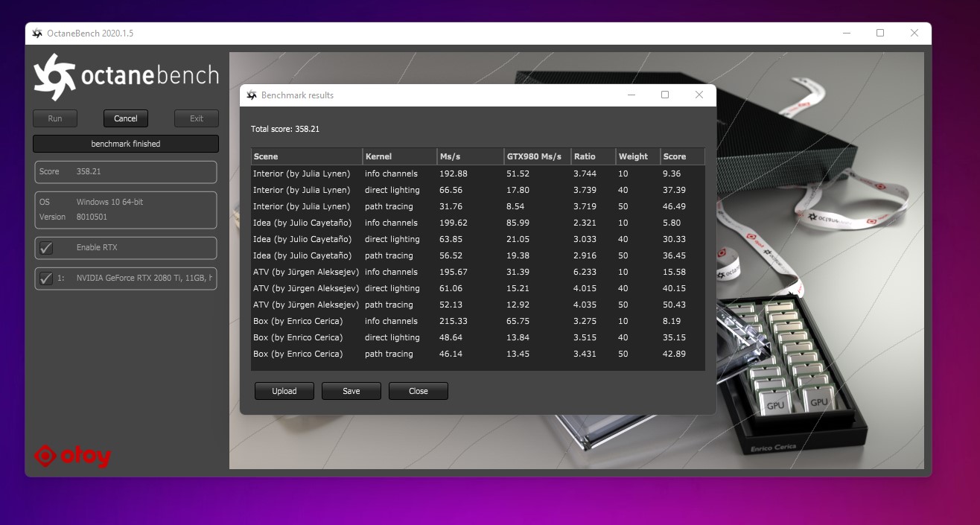Click the OctaneBench title bar app icon
980x525 pixels.
pos(37,34)
